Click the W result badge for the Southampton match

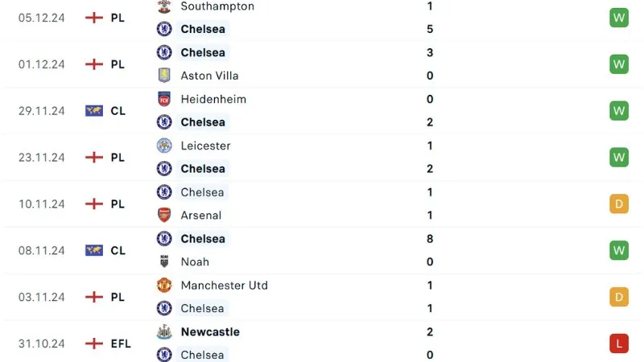click(618, 18)
